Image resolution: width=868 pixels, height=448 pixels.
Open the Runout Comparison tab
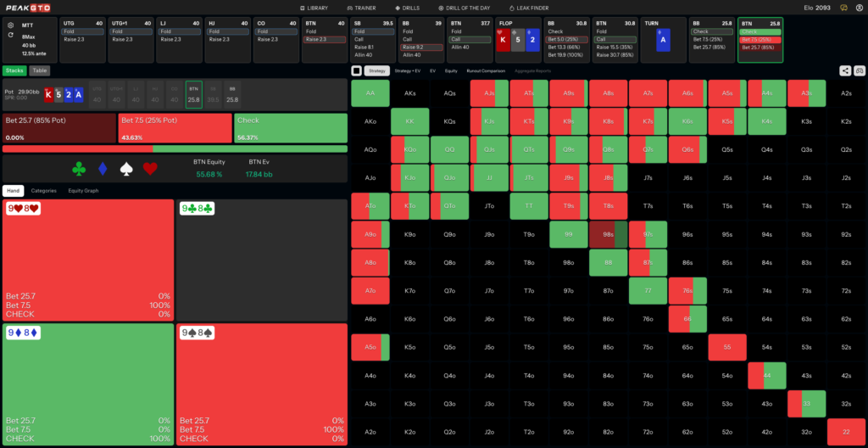486,71
